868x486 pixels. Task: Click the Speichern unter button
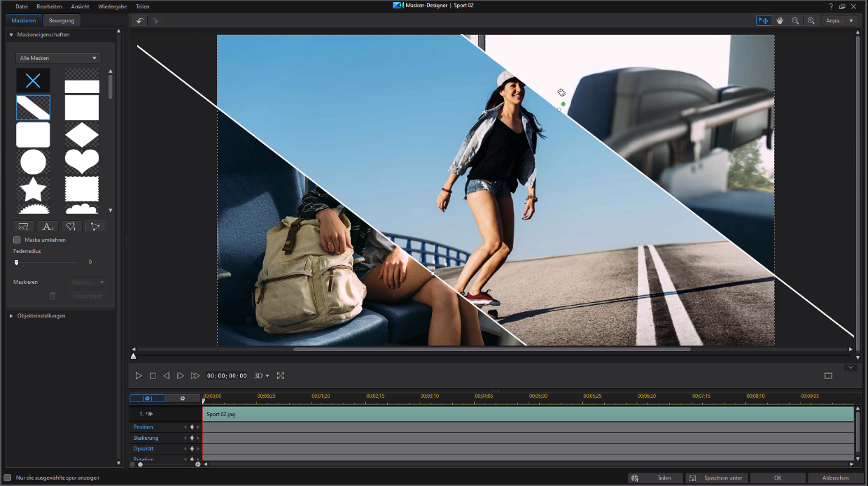tap(717, 478)
